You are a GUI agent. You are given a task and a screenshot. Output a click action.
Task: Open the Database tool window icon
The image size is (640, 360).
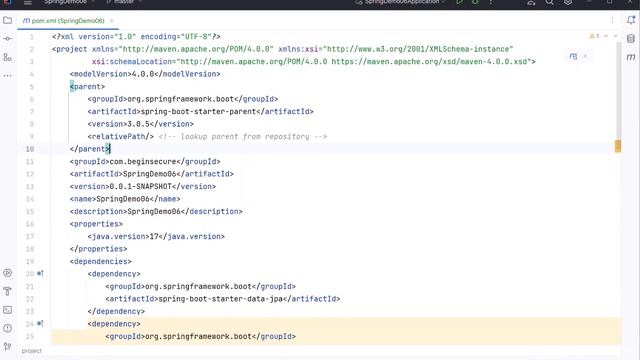pyautogui.click(x=631, y=38)
